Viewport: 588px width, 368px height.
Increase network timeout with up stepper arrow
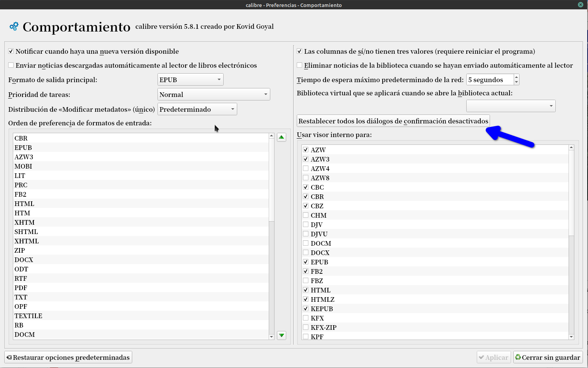(x=516, y=77)
